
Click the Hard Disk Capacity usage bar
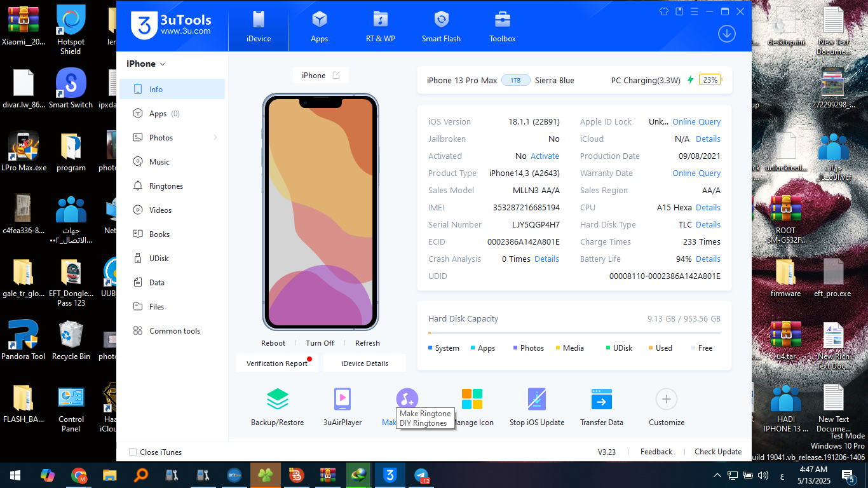click(x=574, y=333)
